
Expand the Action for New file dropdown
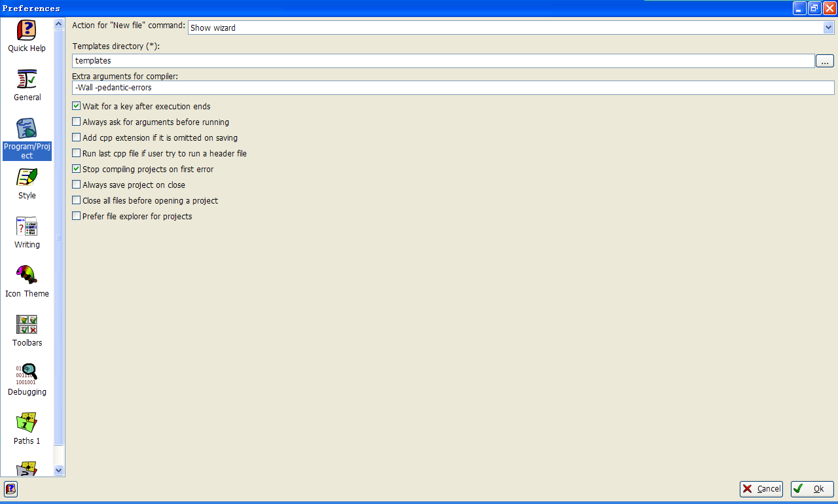coord(828,27)
